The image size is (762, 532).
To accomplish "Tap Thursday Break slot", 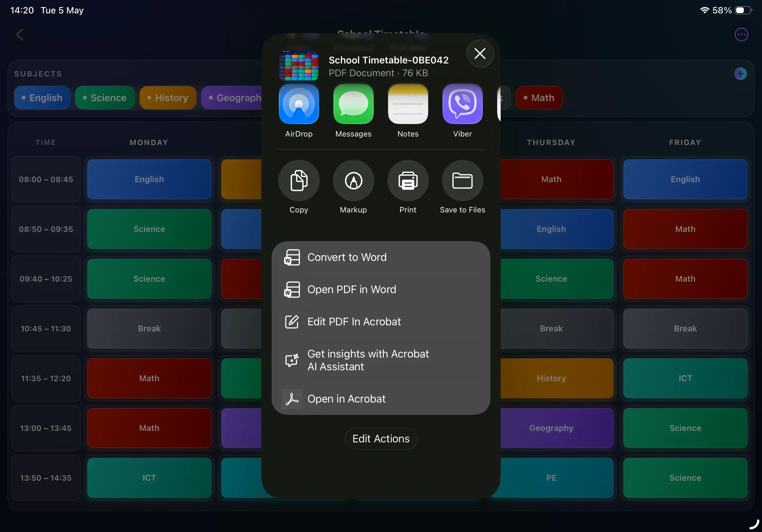I will (557, 329).
